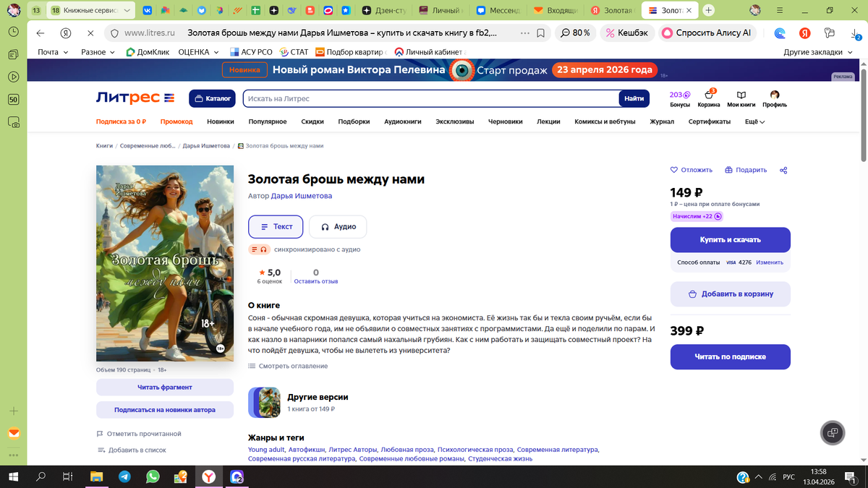Select the Текст format option
The image size is (868, 488).
[276, 226]
